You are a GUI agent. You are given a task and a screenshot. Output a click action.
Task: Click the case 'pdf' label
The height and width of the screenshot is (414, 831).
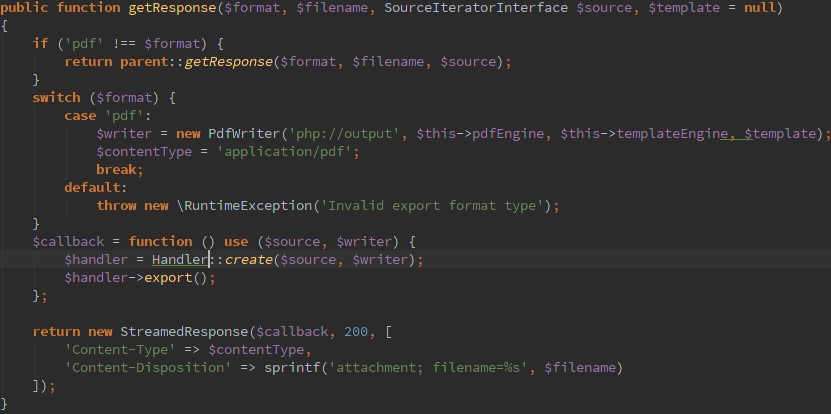(108, 116)
